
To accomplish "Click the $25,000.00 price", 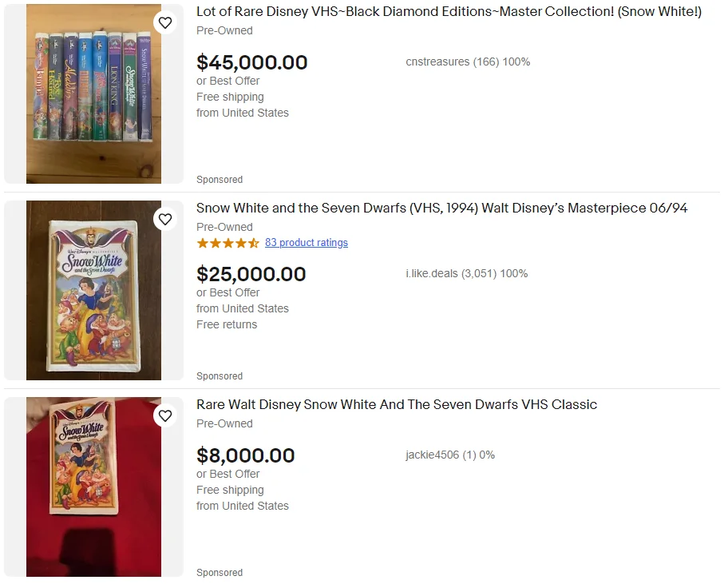I will (251, 274).
